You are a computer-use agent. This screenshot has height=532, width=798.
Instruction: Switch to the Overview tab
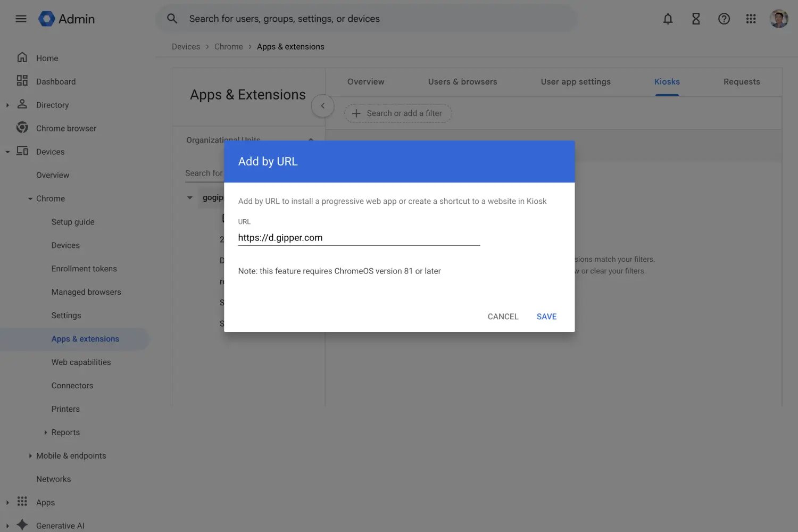point(365,81)
